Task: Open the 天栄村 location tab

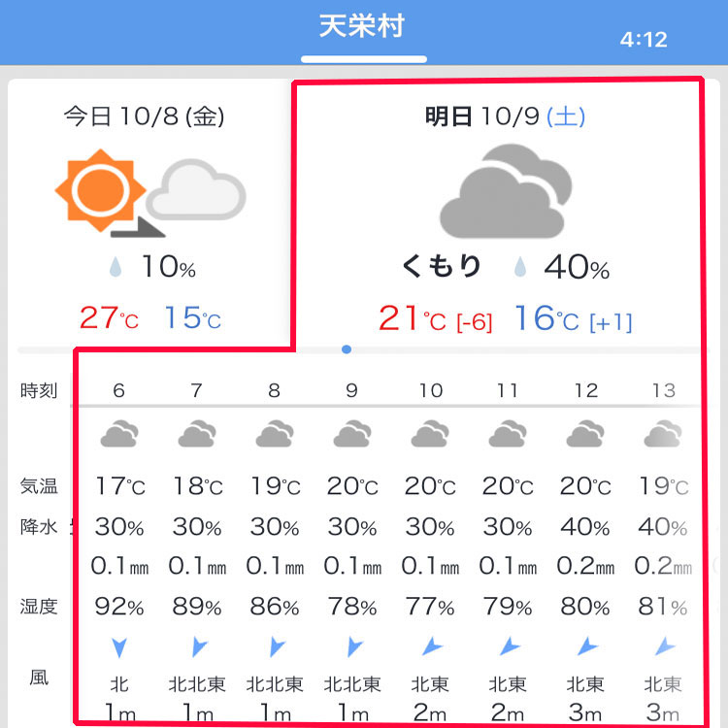Action: coord(362,26)
